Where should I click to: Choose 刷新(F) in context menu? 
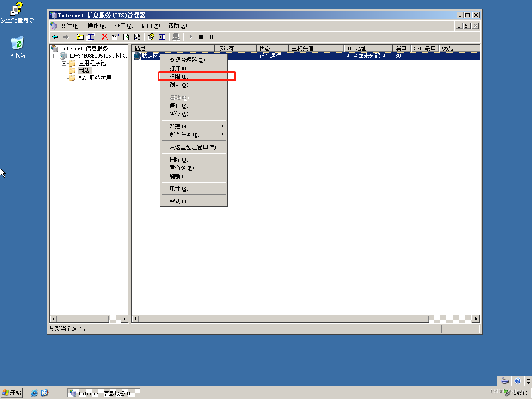pyautogui.click(x=194, y=176)
